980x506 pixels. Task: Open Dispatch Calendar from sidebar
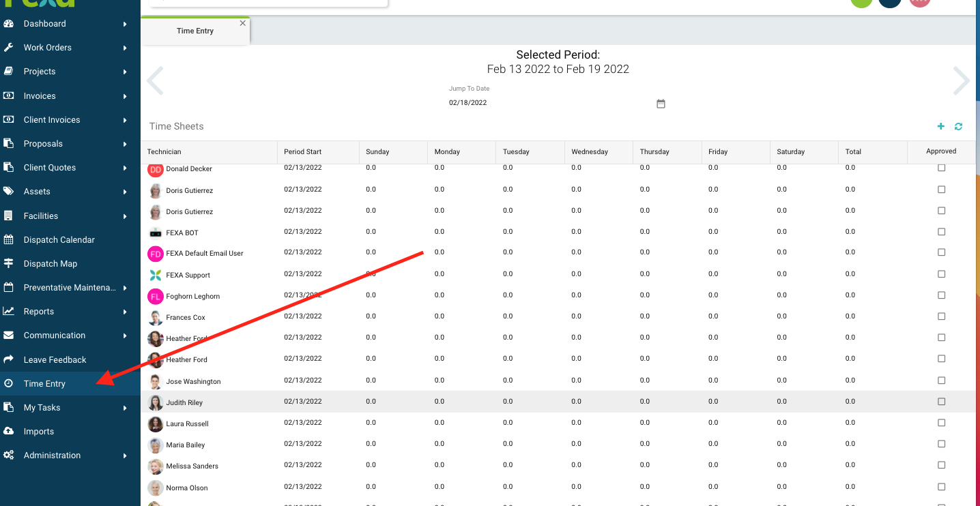pyautogui.click(x=59, y=240)
